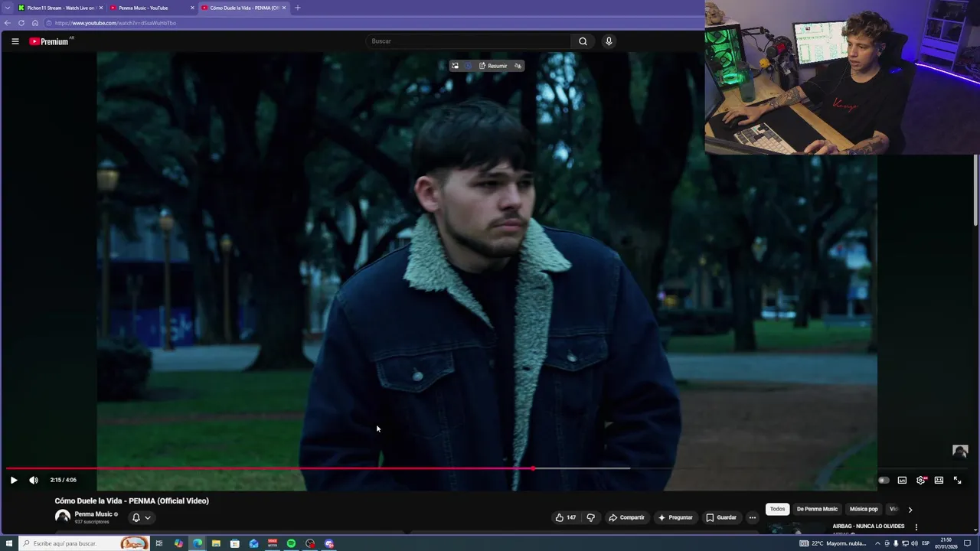Switch to the Pichon11 Stream browser tab

point(60,8)
